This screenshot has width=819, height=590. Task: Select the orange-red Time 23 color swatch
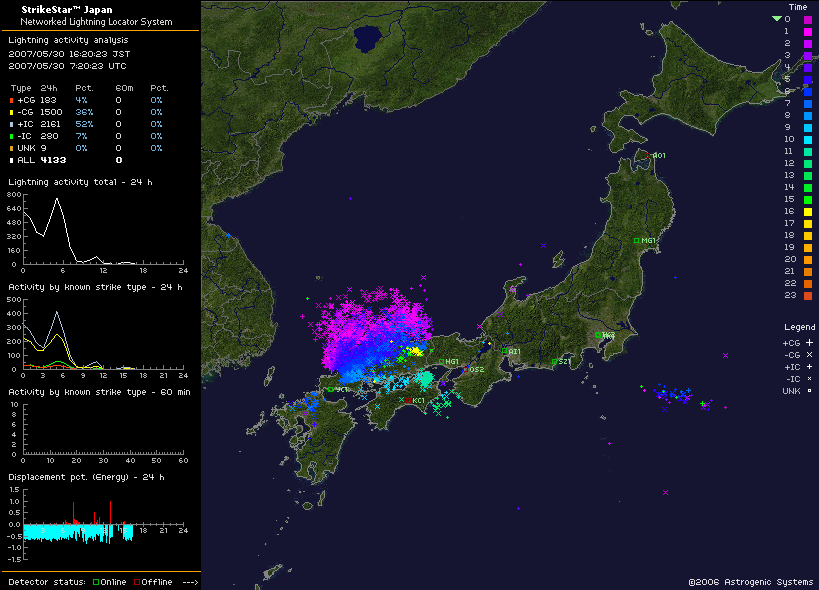(808, 295)
